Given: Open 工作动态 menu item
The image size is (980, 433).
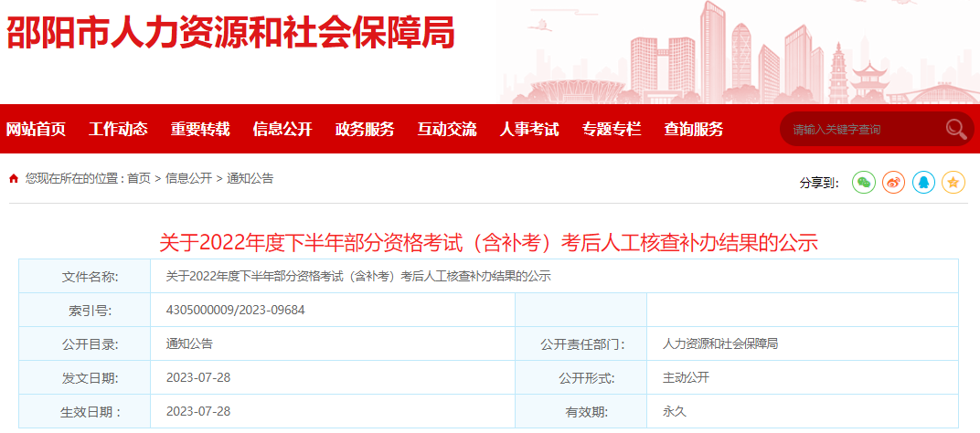Looking at the screenshot, I should point(118,130).
